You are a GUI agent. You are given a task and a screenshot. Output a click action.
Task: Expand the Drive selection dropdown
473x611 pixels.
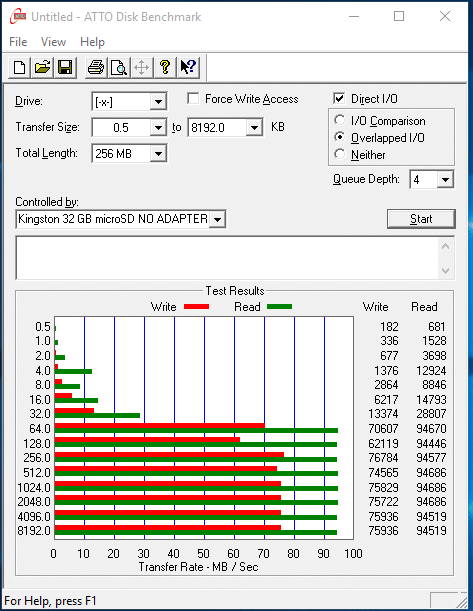pos(158,102)
